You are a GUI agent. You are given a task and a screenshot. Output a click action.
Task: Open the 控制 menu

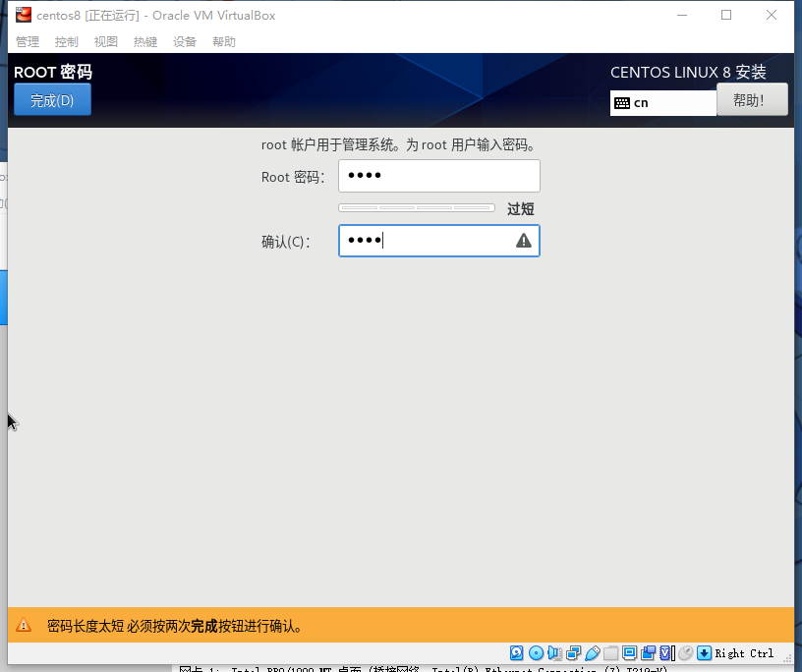click(67, 42)
